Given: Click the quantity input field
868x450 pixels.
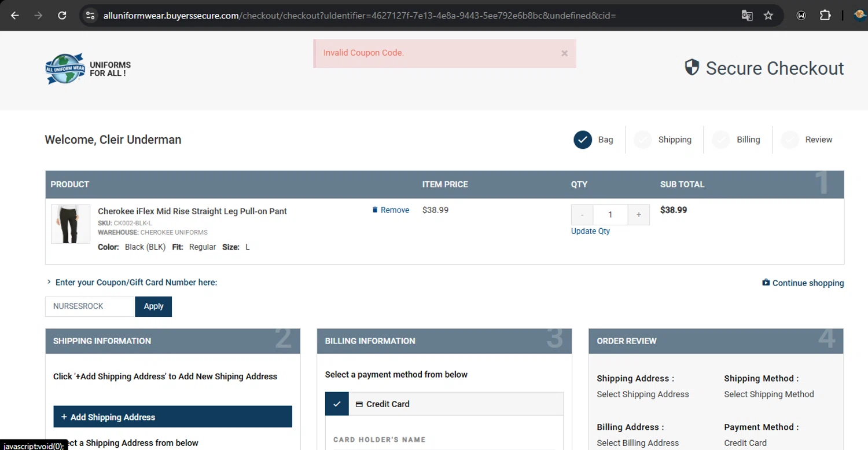Looking at the screenshot, I should [610, 215].
